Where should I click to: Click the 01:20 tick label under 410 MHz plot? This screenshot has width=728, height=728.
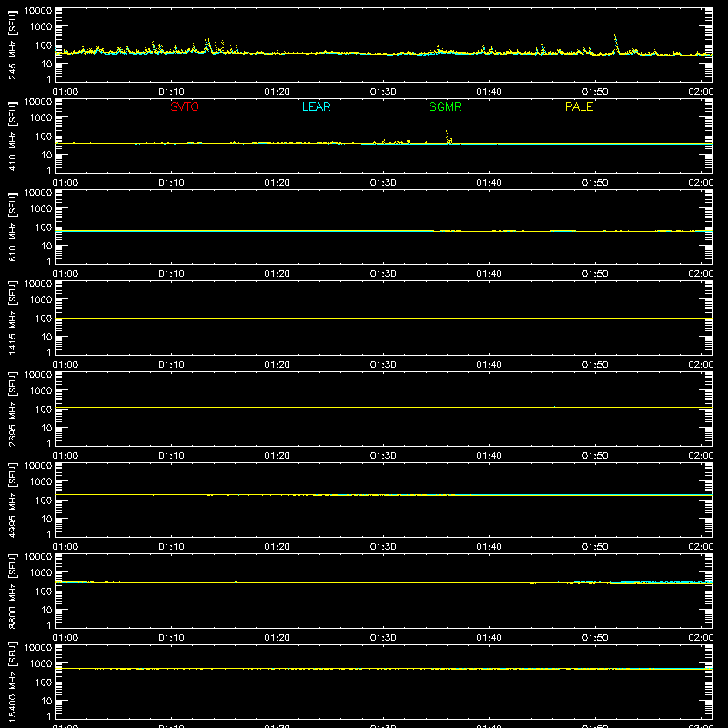278,183
